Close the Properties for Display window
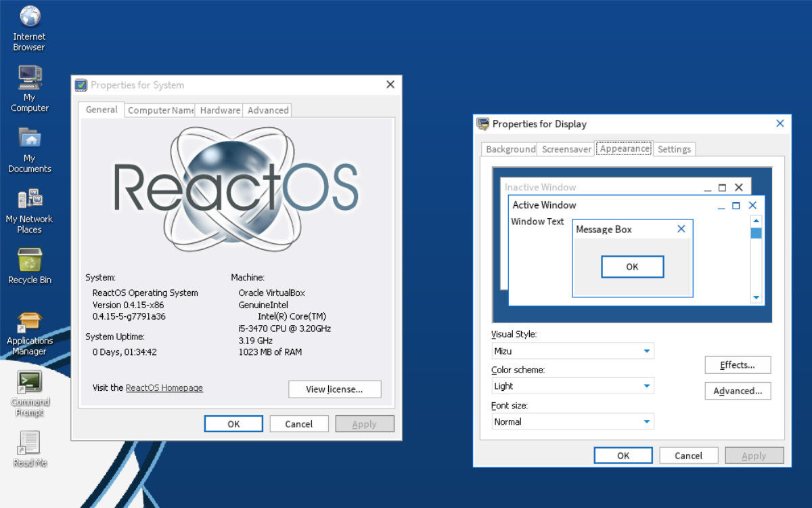Image resolution: width=812 pixels, height=508 pixels. 780,123
